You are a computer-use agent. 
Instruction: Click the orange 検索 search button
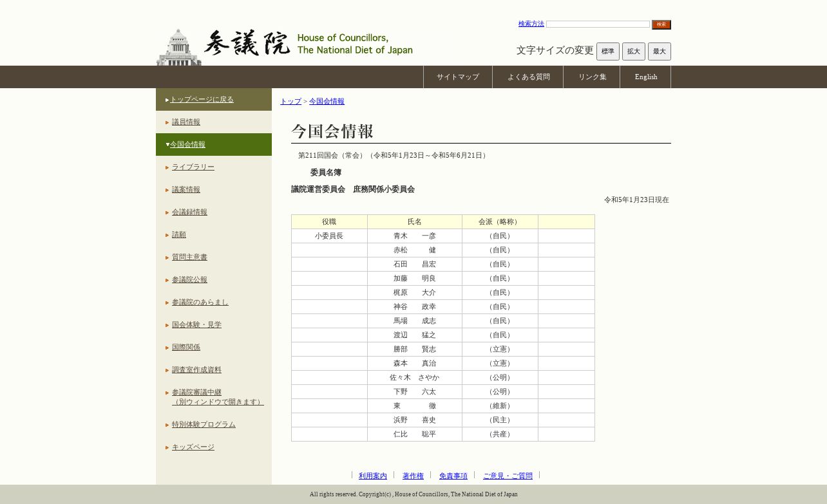pyautogui.click(x=661, y=24)
